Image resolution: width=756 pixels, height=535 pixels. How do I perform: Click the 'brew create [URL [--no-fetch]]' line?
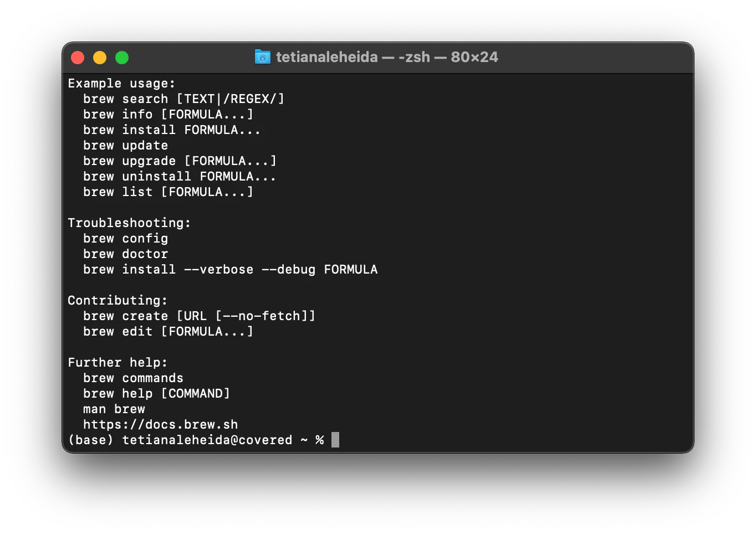pyautogui.click(x=199, y=316)
